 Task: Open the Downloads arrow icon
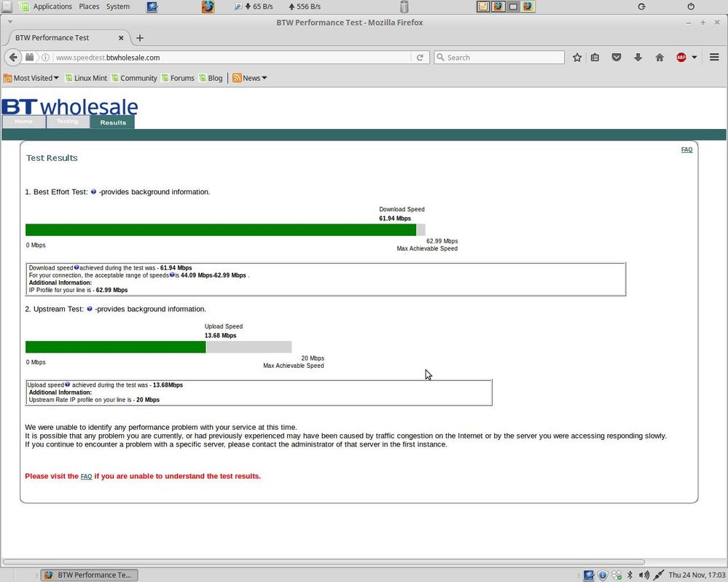[x=638, y=58]
